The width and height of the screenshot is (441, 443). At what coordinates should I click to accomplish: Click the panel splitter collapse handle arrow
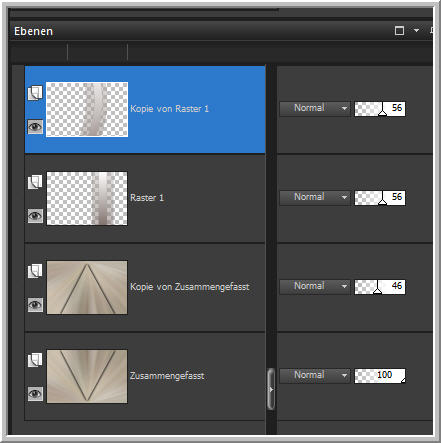[271, 389]
